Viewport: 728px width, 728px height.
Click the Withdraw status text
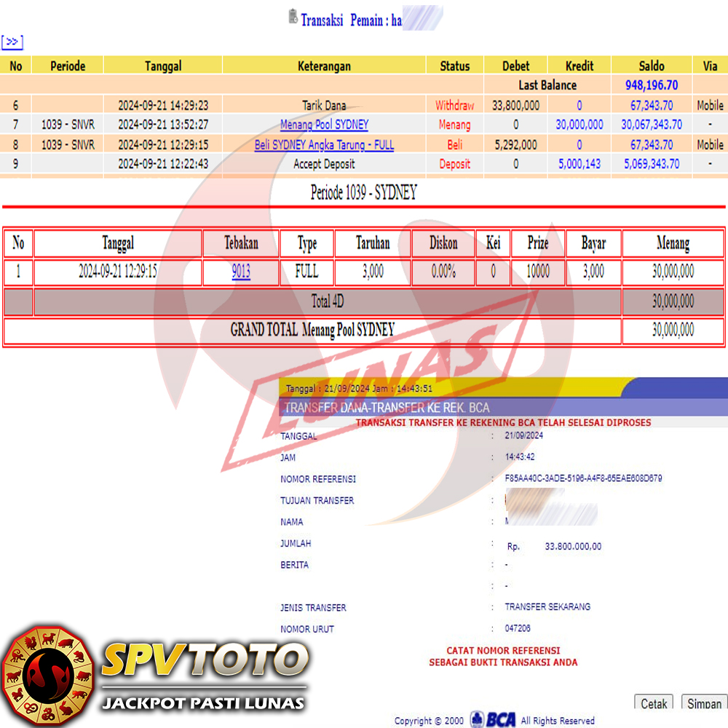[455, 105]
